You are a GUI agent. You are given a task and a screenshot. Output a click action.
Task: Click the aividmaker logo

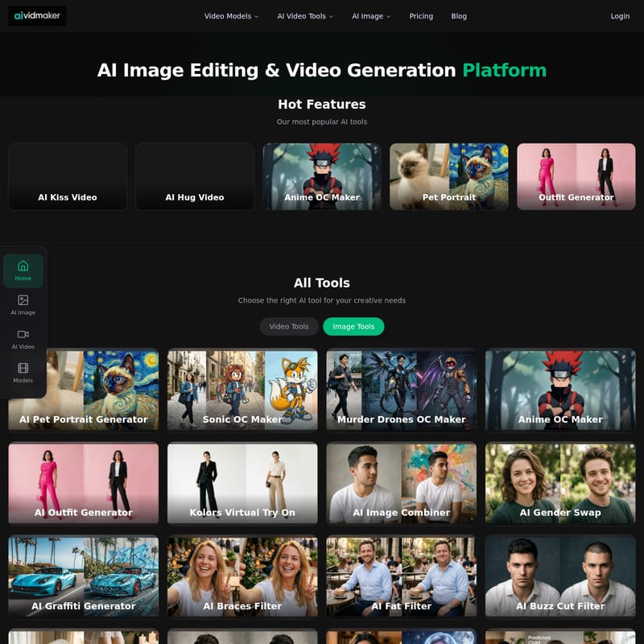tap(39, 16)
